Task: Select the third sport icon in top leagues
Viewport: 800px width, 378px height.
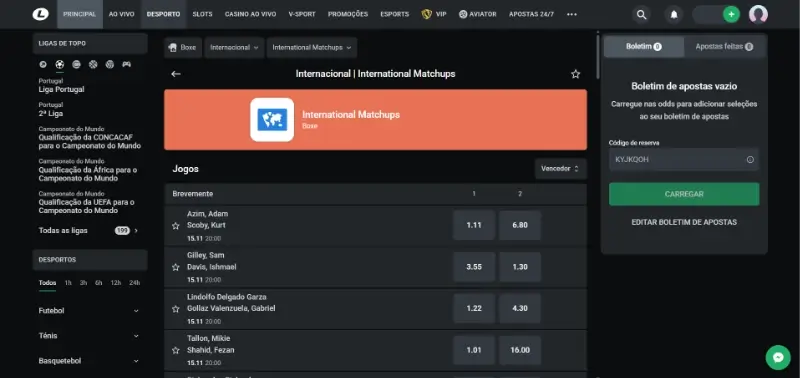Action: (x=76, y=64)
